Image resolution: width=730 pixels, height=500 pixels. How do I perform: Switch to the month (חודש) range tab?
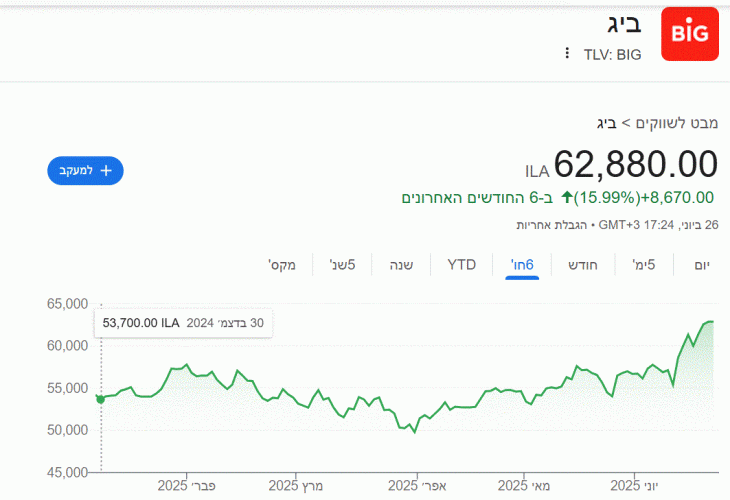[x=585, y=265]
